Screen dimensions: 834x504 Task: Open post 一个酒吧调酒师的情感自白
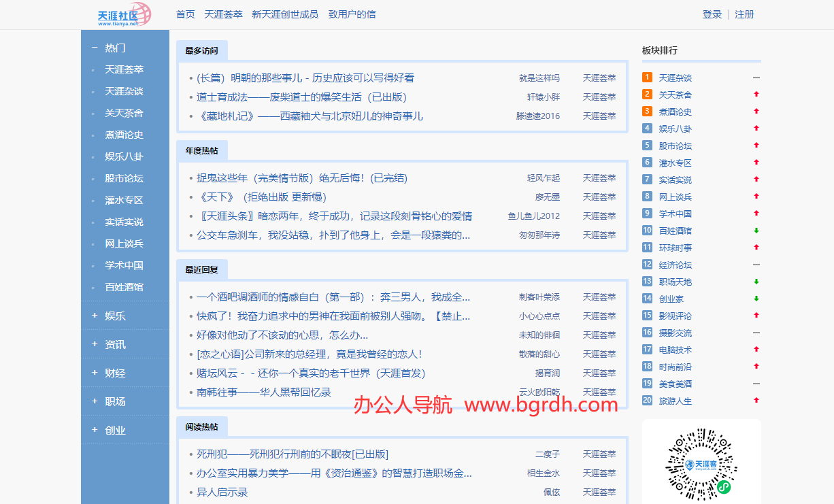click(333, 297)
